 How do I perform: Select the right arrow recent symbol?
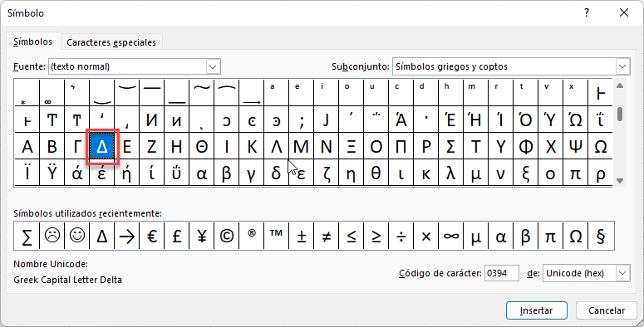tap(127, 236)
